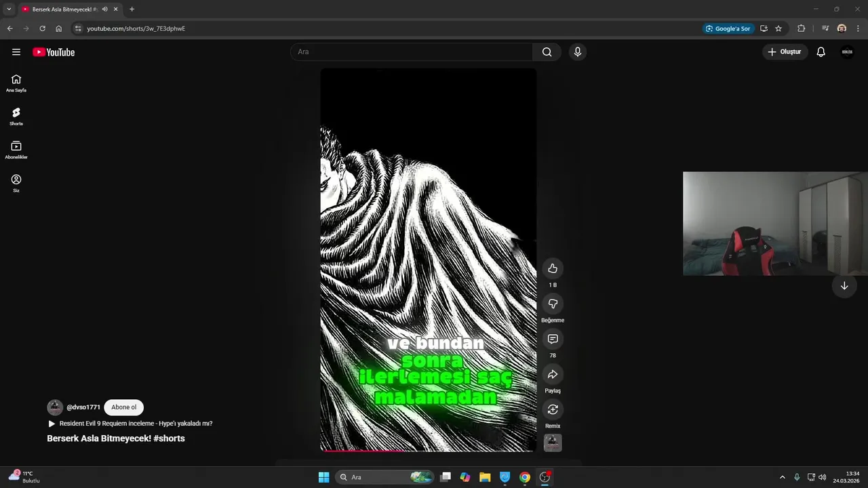Subscribe with the Abone ol button
This screenshot has height=488, width=868.
124,407
